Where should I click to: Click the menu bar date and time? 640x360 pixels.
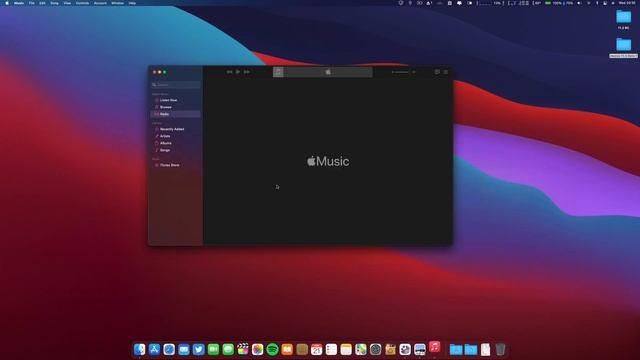pos(627,3)
